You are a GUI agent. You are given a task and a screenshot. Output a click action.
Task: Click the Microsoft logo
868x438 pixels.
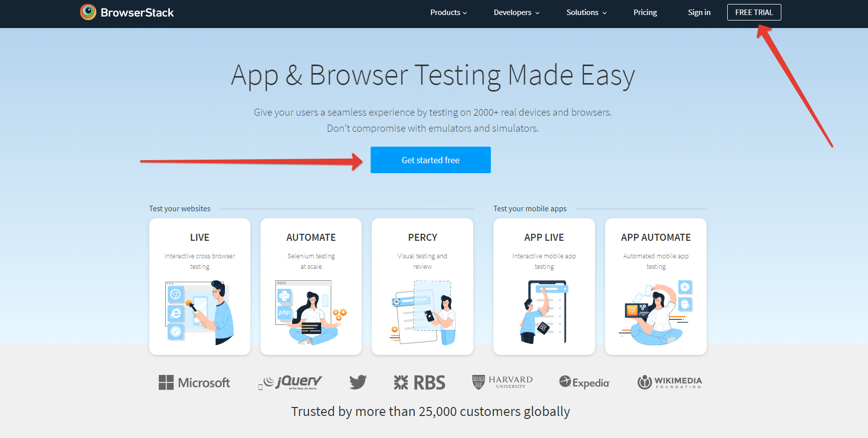point(194,383)
